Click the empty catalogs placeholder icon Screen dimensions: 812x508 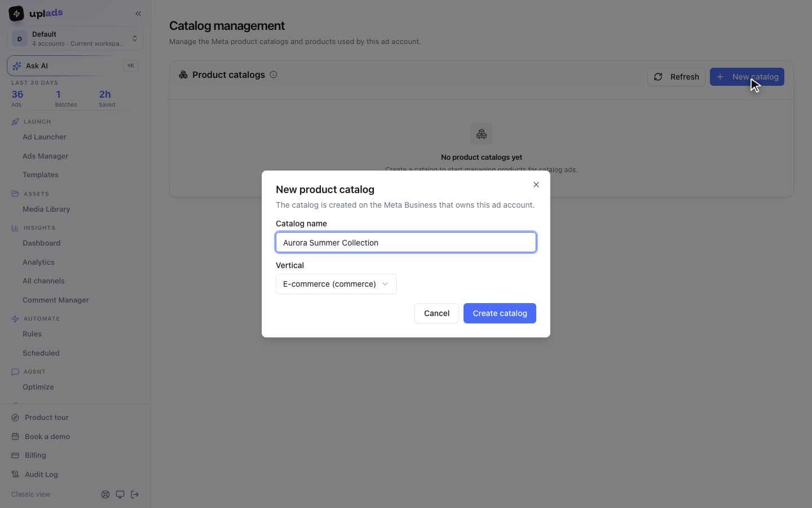coord(482,134)
